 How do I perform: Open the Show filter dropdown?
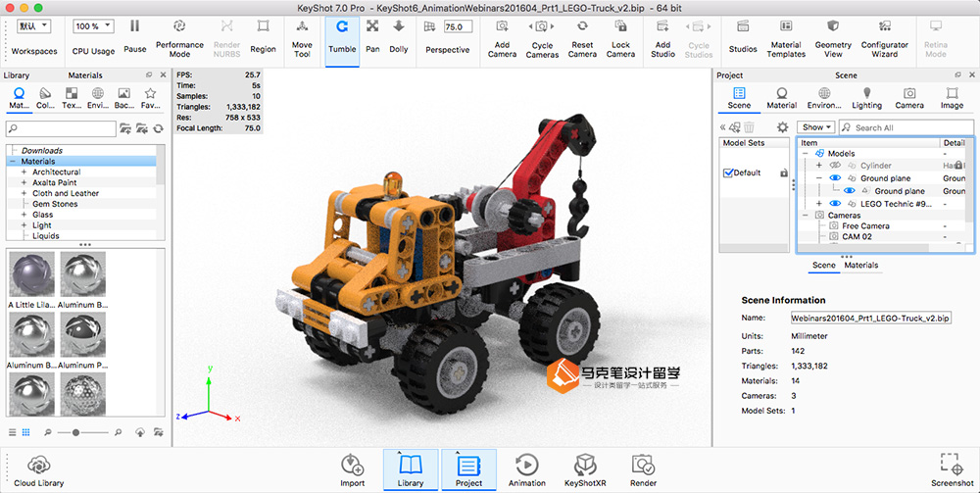coord(815,127)
